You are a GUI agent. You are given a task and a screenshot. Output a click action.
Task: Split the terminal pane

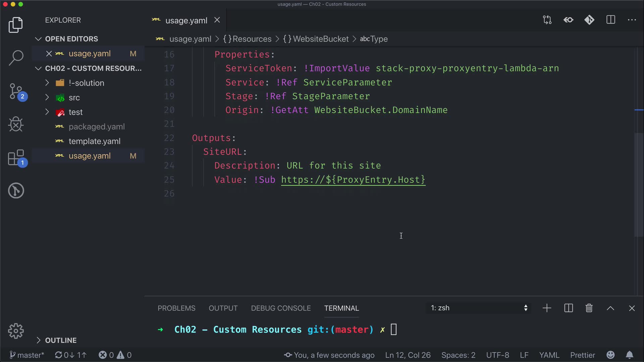[569, 308]
